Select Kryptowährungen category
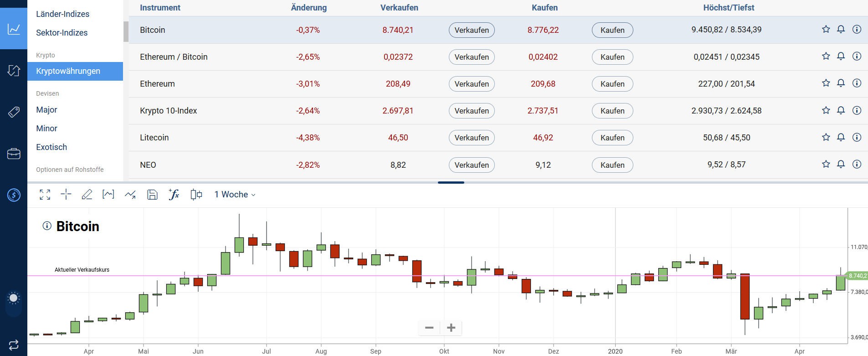Viewport: 868px width, 356px height. (x=75, y=71)
